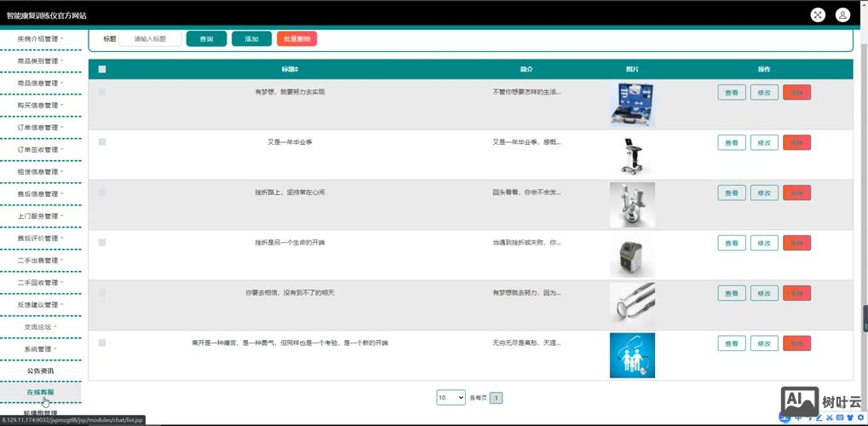Expand the 售后评价管理 sidebar menu
The height and width of the screenshot is (426, 868).
coord(40,239)
